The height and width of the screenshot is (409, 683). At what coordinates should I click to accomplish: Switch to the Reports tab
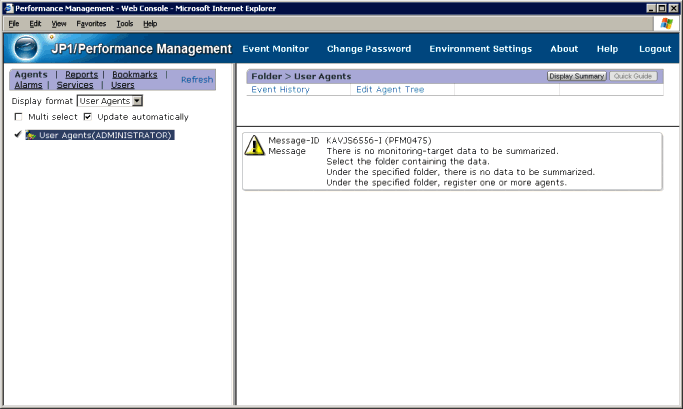point(81,74)
